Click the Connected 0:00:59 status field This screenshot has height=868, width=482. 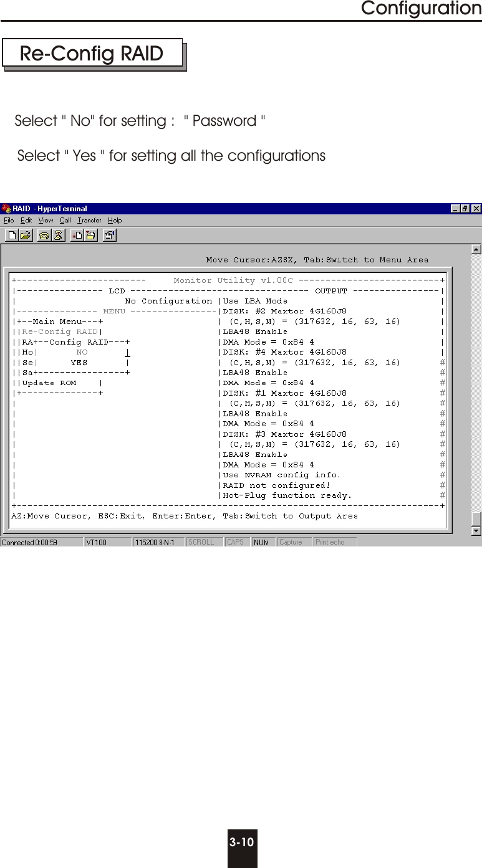coord(41,542)
